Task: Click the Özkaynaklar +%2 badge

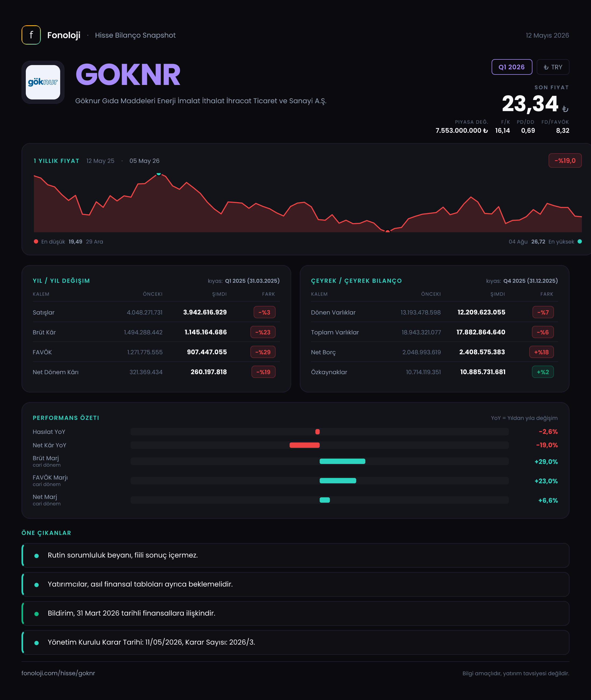Action: (543, 372)
